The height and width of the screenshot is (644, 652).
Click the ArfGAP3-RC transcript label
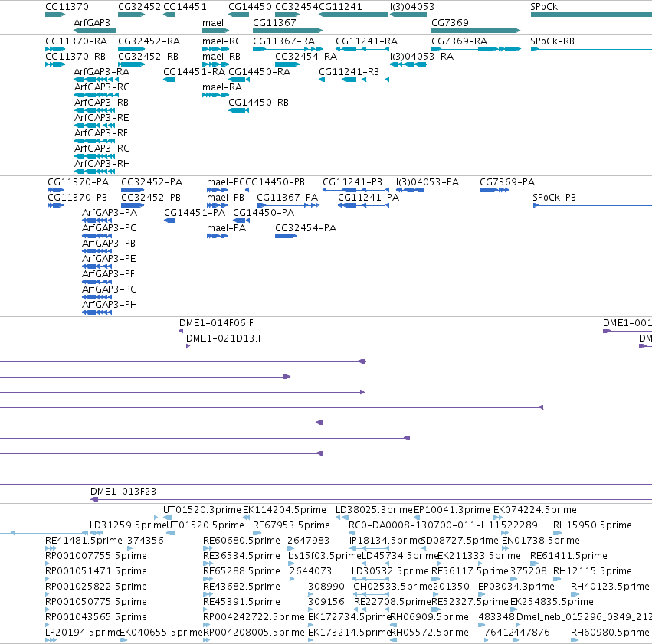point(101,87)
